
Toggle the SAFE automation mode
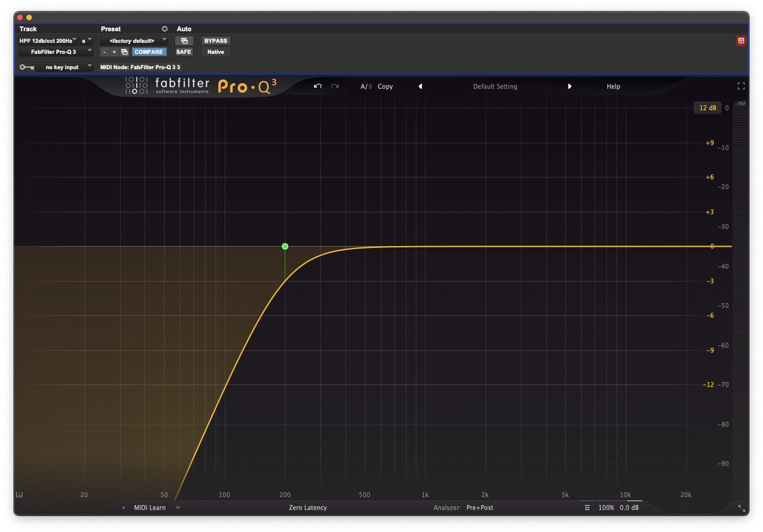tap(184, 52)
